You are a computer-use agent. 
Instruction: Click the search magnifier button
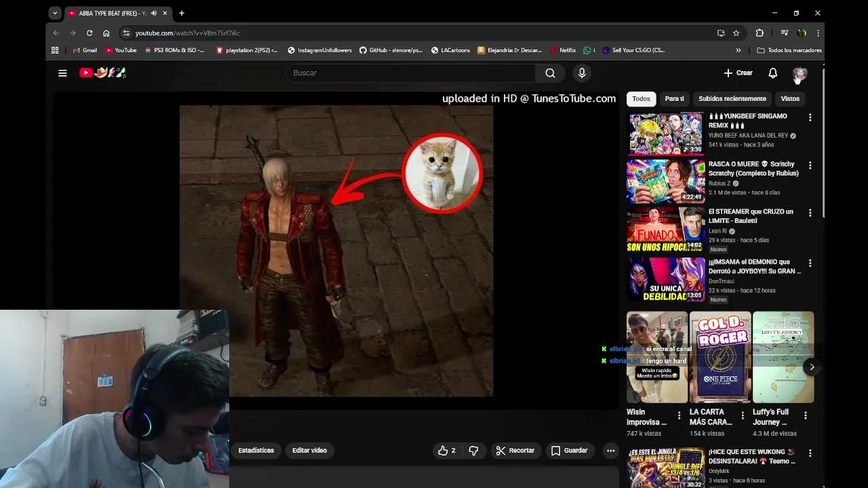550,73
